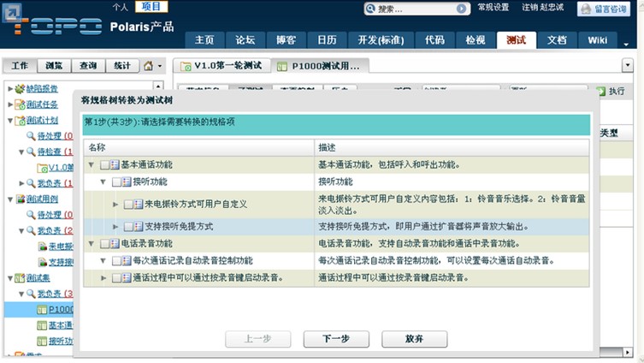Click the spec icon beside 基本通话功能
This screenshot has width=644, height=363.
[115, 164]
